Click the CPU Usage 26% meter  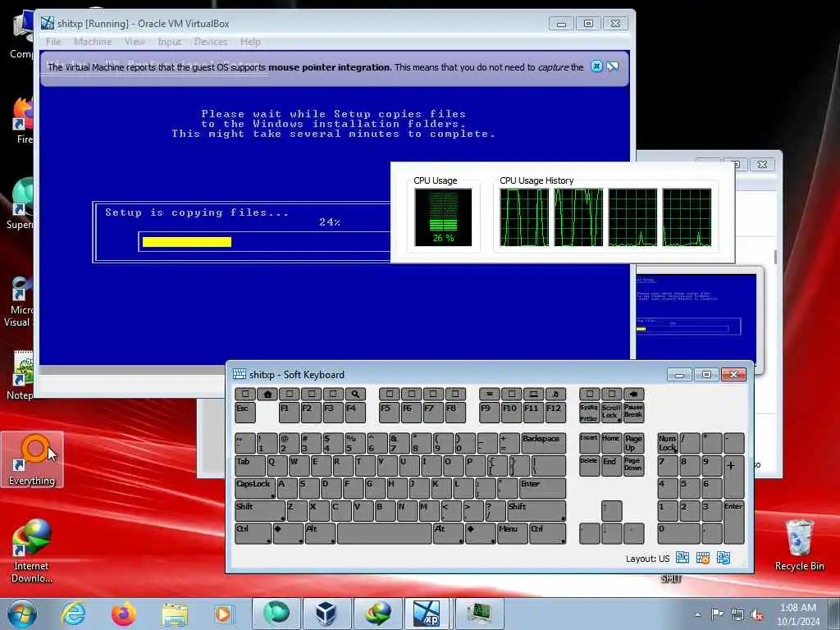[x=443, y=217]
